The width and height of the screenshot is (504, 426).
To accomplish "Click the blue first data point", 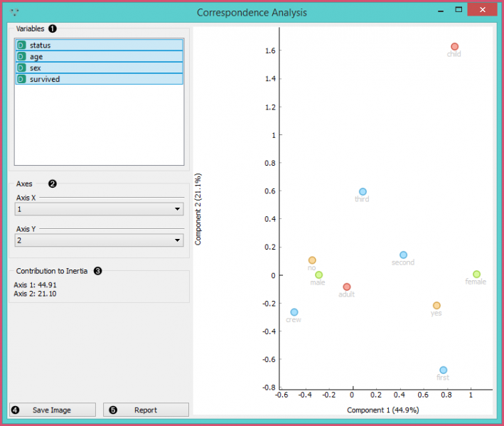I will point(443,370).
